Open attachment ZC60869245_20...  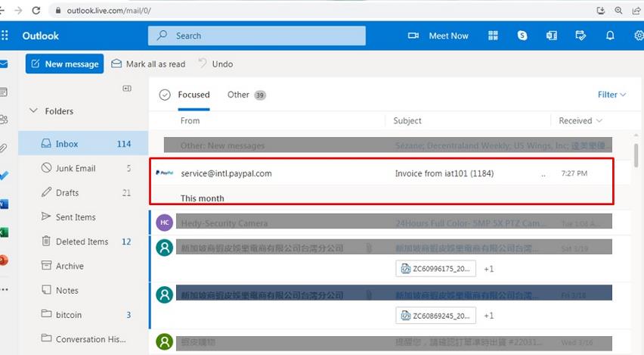[436, 316]
